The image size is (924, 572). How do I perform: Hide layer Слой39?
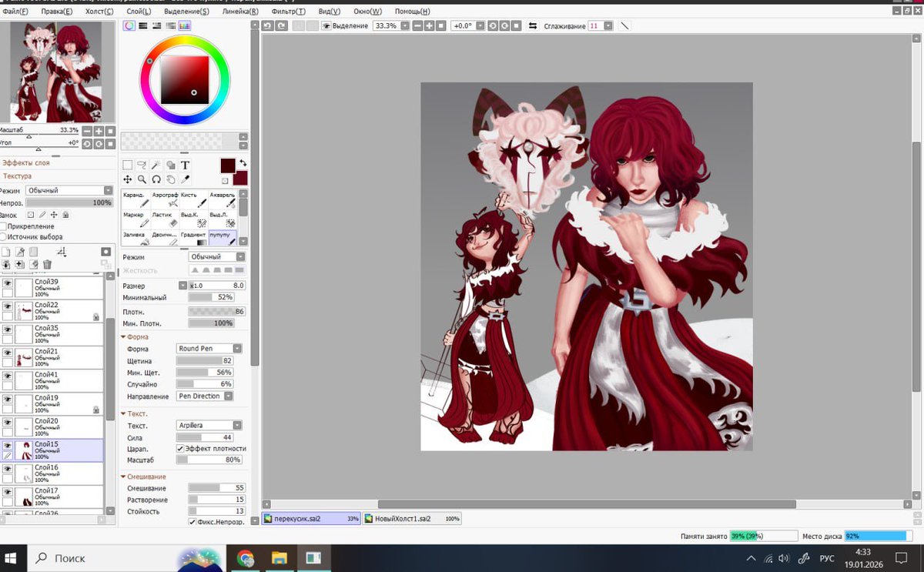click(7, 283)
